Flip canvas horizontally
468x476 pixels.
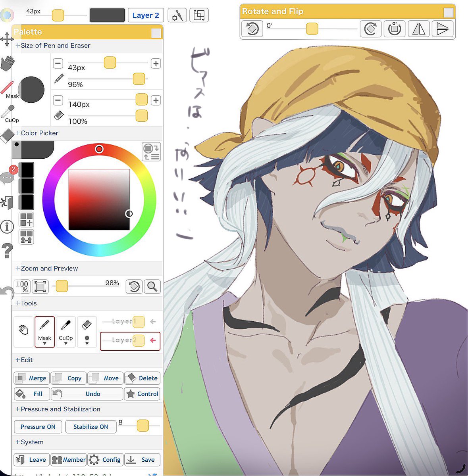pos(419,29)
